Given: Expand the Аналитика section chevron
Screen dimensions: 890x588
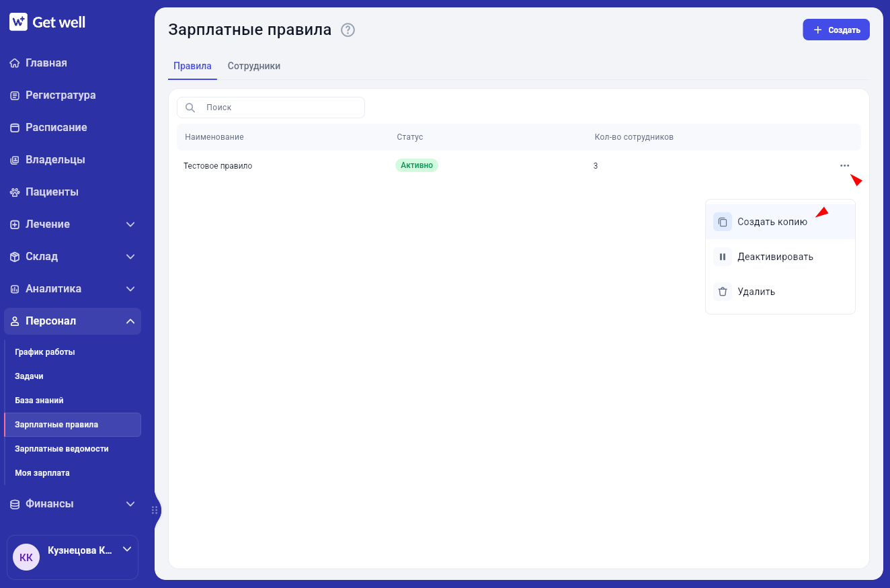Looking at the screenshot, I should tap(130, 289).
